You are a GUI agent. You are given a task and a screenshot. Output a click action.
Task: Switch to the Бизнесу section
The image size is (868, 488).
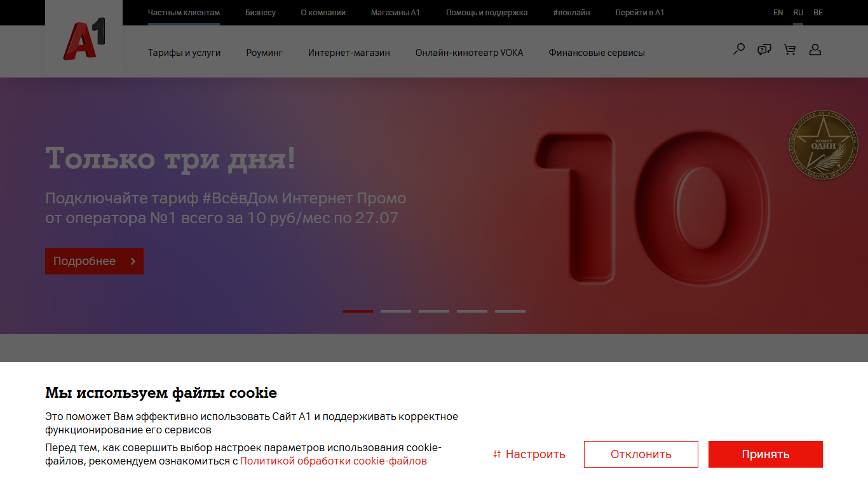click(261, 13)
